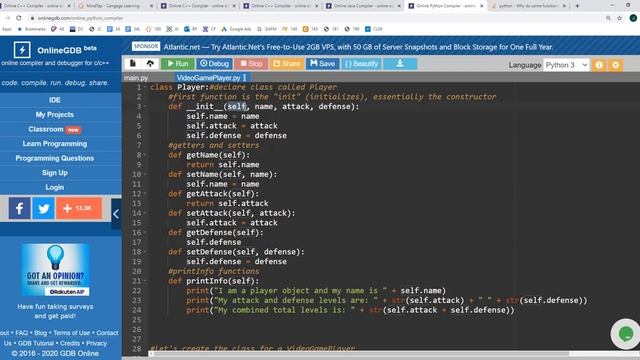Share the code using Share button
This screenshot has width=640, height=360.
tap(287, 64)
